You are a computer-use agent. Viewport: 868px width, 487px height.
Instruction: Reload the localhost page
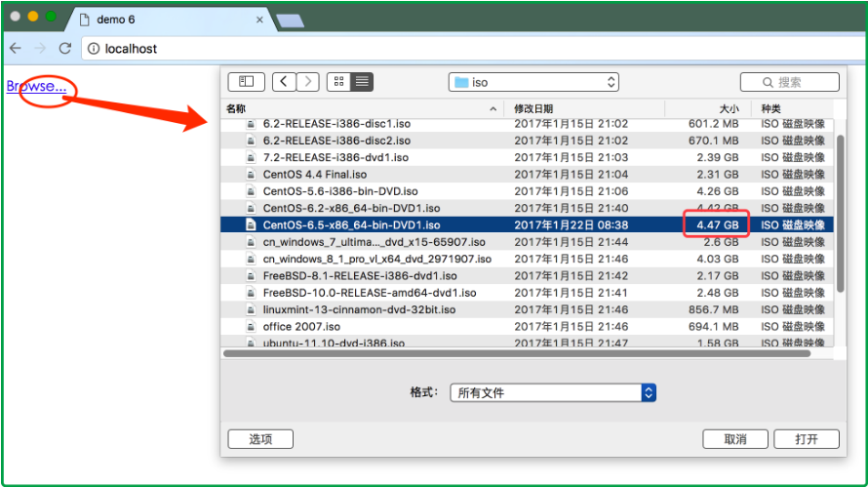(x=65, y=48)
